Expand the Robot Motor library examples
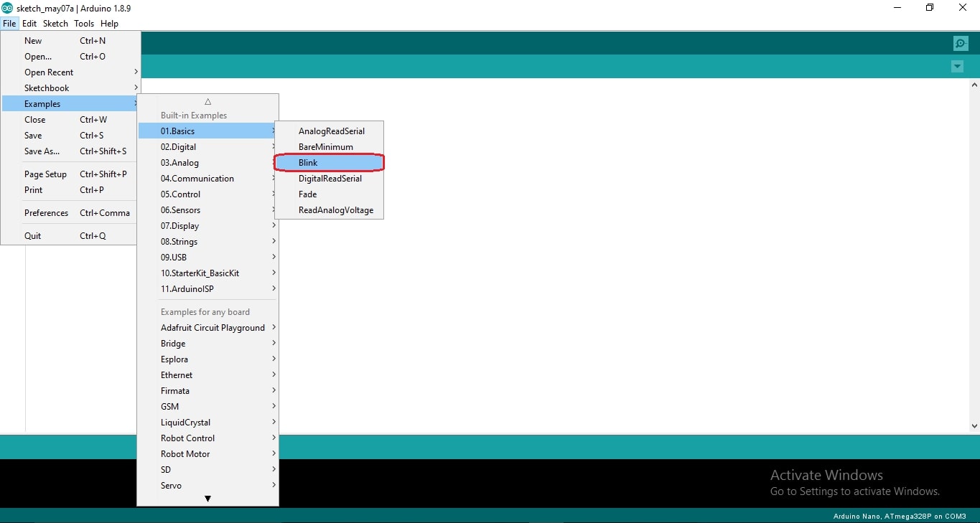This screenshot has height=523, width=980. click(x=207, y=454)
